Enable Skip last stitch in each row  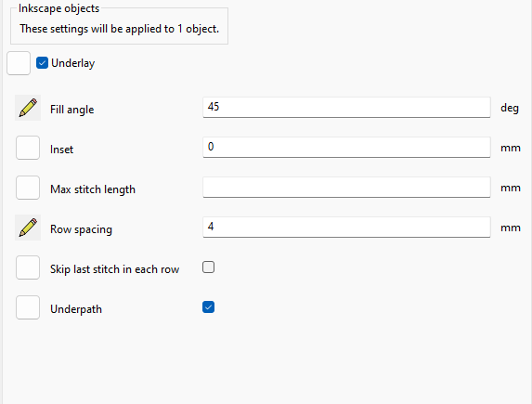tap(208, 267)
